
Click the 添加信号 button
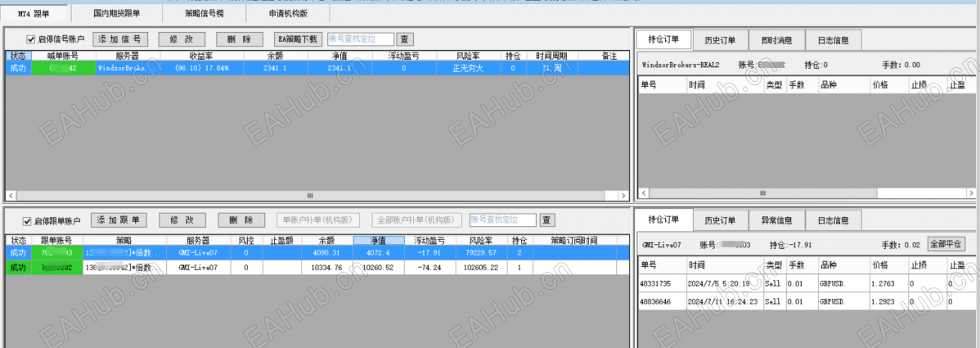[x=120, y=38]
